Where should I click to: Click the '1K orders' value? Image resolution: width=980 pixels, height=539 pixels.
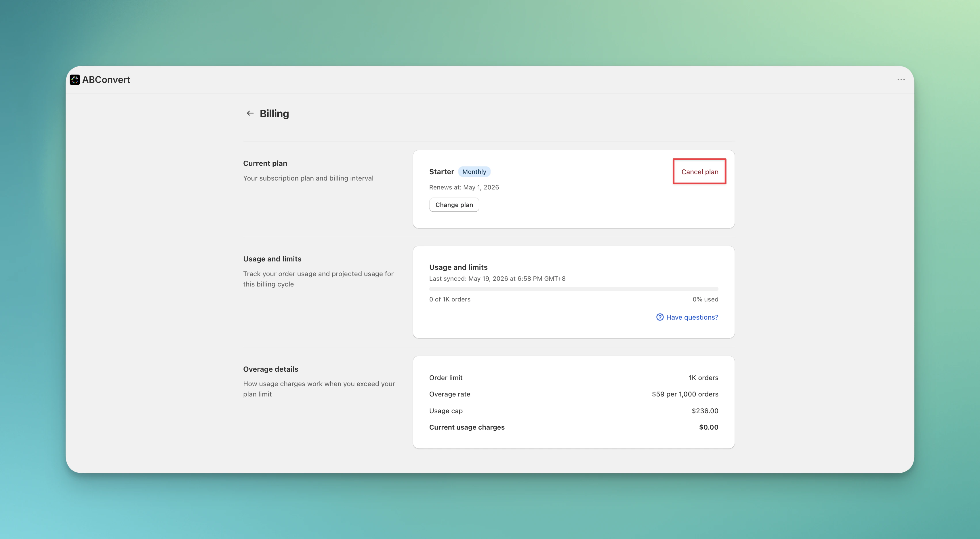[703, 377]
